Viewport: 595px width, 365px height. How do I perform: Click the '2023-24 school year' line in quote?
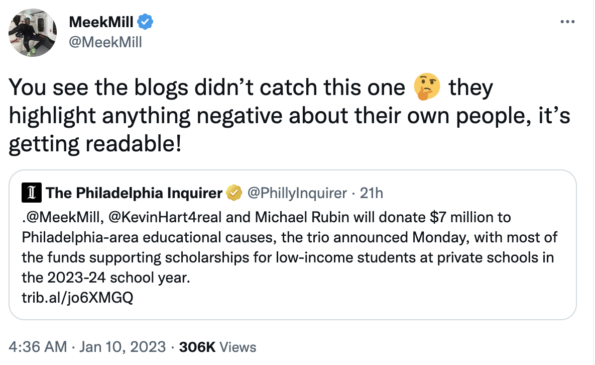click(x=106, y=277)
